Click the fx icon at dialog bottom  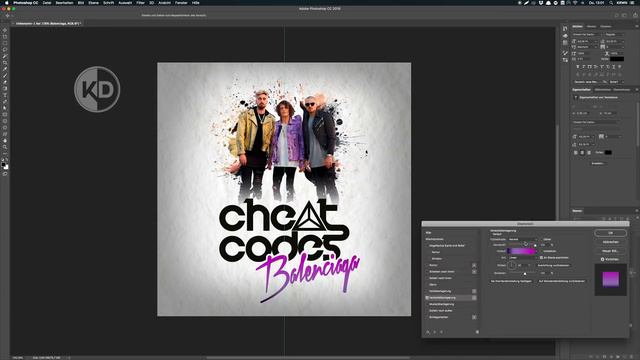point(428,332)
